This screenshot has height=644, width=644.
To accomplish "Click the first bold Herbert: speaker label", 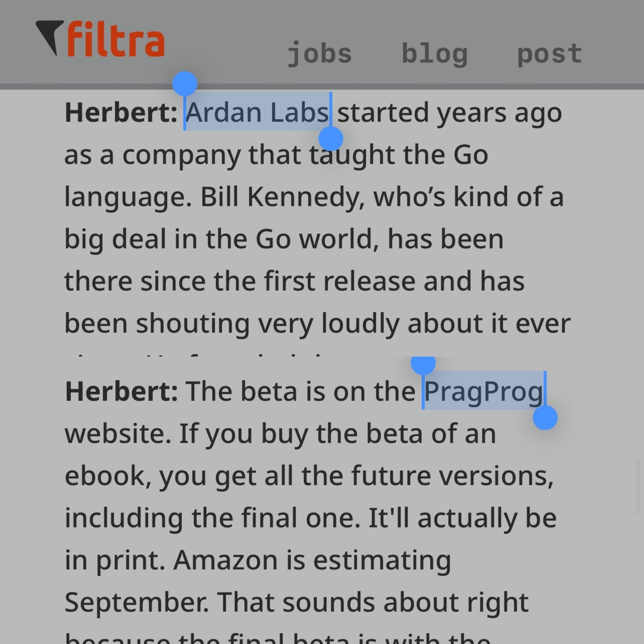I will (121, 112).
